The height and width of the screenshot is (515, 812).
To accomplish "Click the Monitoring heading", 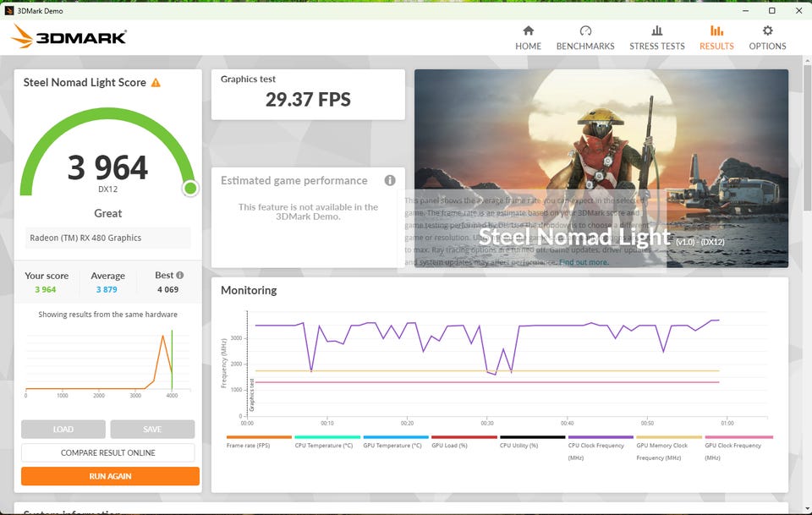I will click(249, 290).
